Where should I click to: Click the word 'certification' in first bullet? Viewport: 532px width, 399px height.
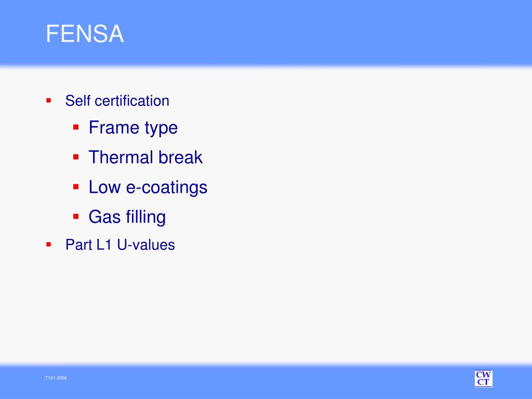(x=132, y=101)
